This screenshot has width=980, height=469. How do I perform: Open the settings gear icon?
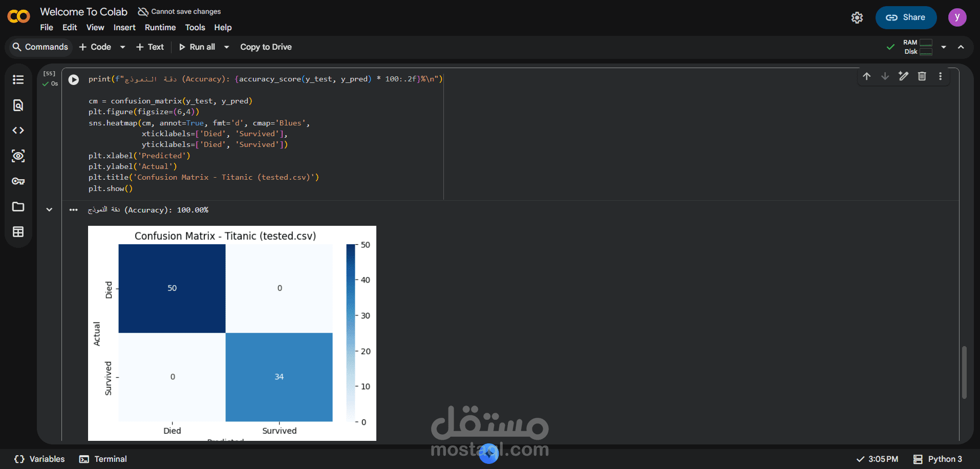point(857,18)
